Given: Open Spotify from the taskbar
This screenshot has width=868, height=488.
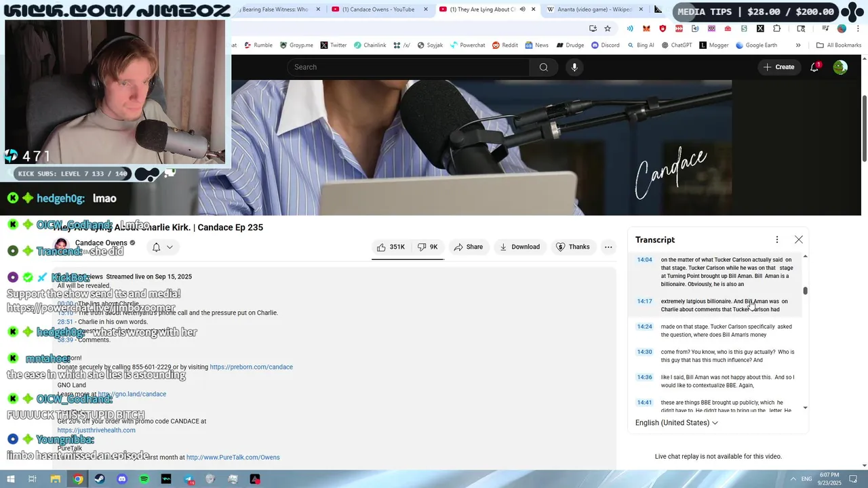Looking at the screenshot, I should [144, 479].
